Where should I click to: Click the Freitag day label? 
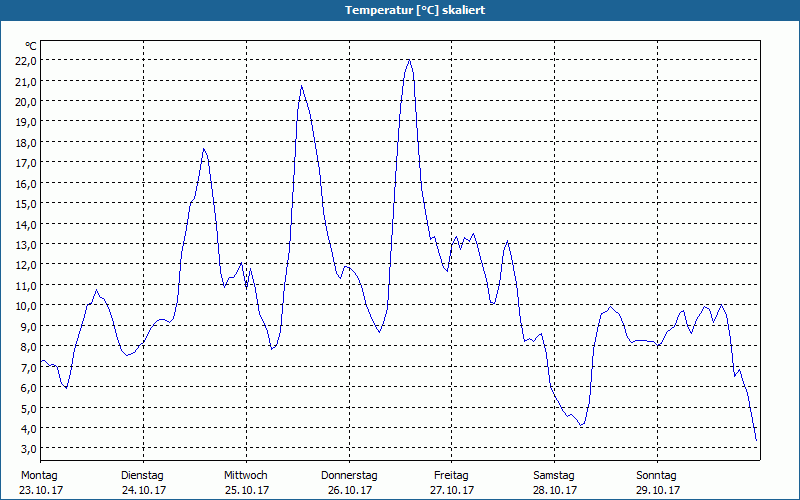coord(451,476)
